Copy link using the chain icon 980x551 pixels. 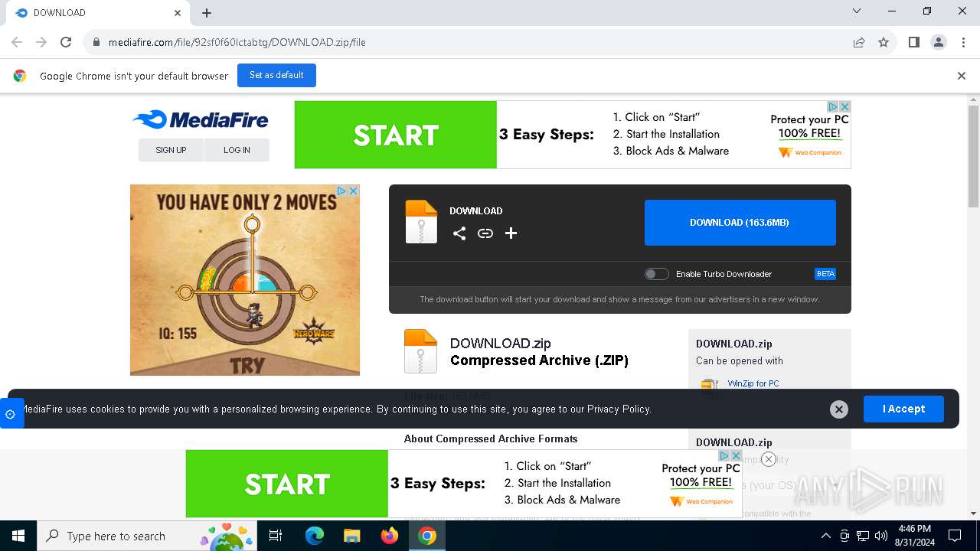coord(485,233)
